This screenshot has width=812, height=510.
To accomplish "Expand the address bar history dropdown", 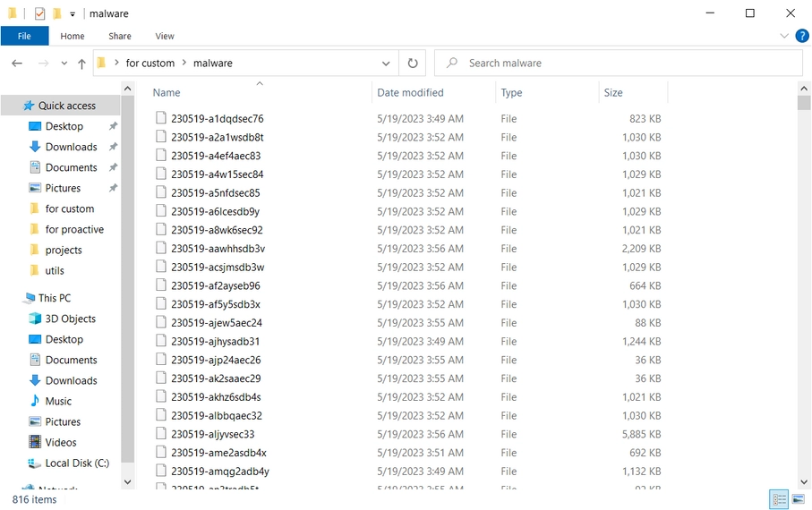I will tap(386, 64).
